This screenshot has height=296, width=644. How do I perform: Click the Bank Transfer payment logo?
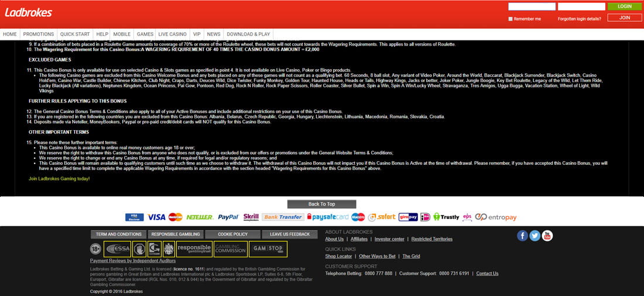coord(283,217)
